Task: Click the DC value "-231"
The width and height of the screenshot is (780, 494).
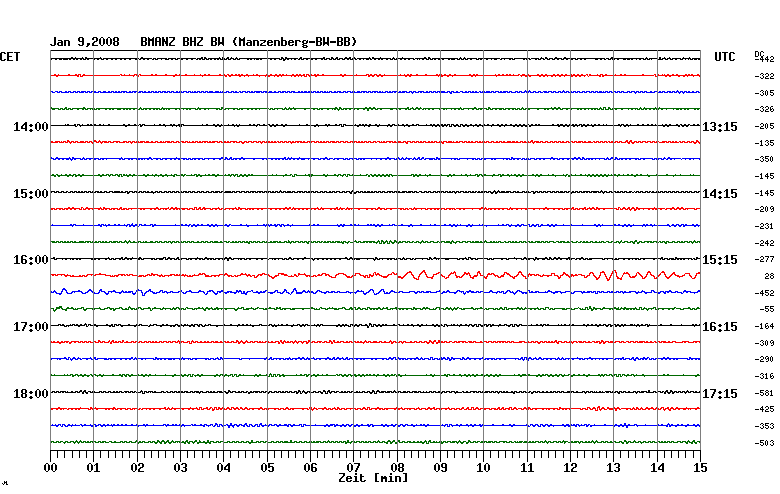Action: tap(765, 226)
